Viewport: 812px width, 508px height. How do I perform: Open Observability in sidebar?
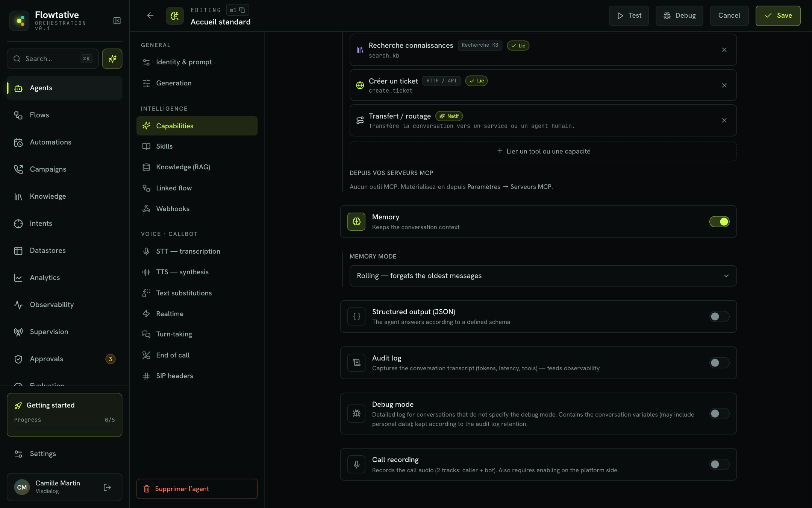click(65, 305)
